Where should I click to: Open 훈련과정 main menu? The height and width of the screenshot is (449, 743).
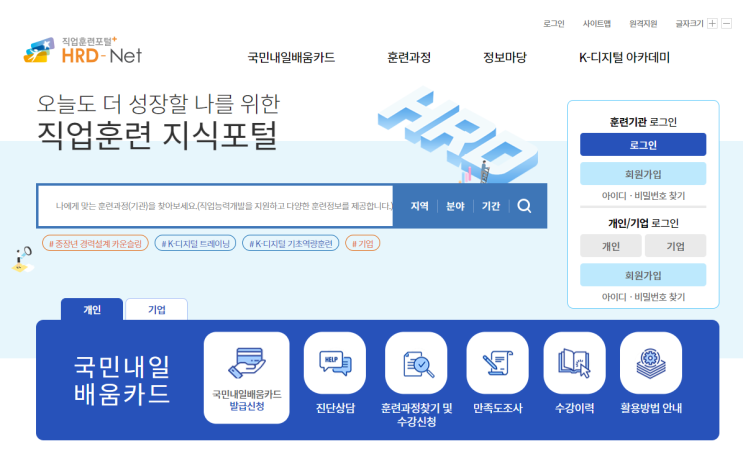409,57
